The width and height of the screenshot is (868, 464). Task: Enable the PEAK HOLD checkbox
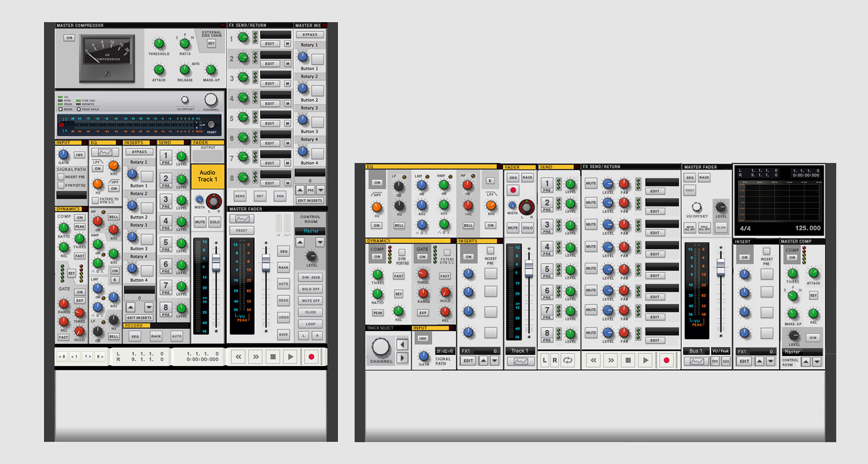pos(79,109)
